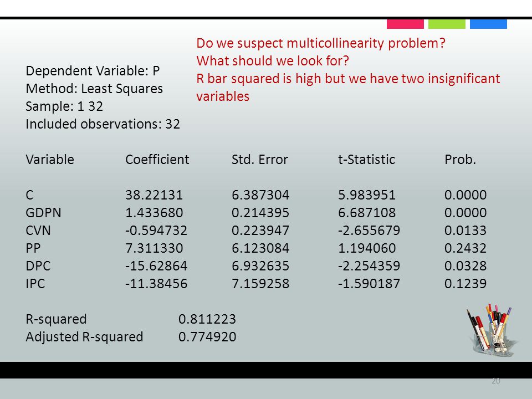The image size is (532, 399).
Task: Click R-squared value 0.811223
Action: (207, 319)
